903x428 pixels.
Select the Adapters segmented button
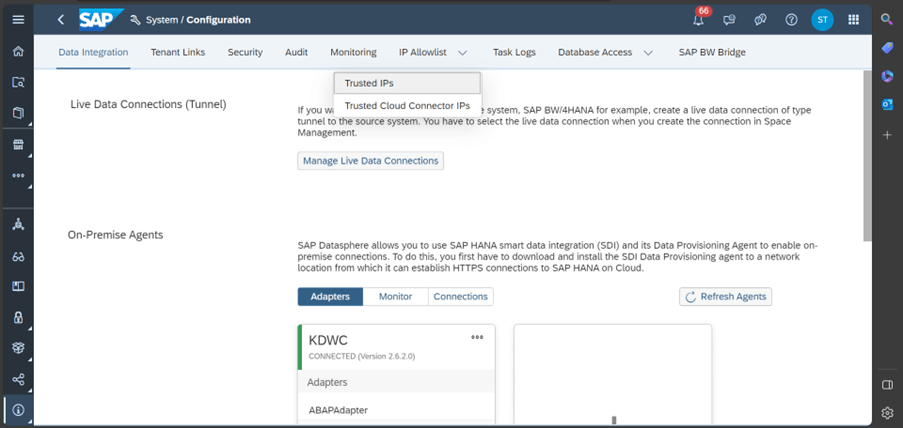[x=331, y=297]
